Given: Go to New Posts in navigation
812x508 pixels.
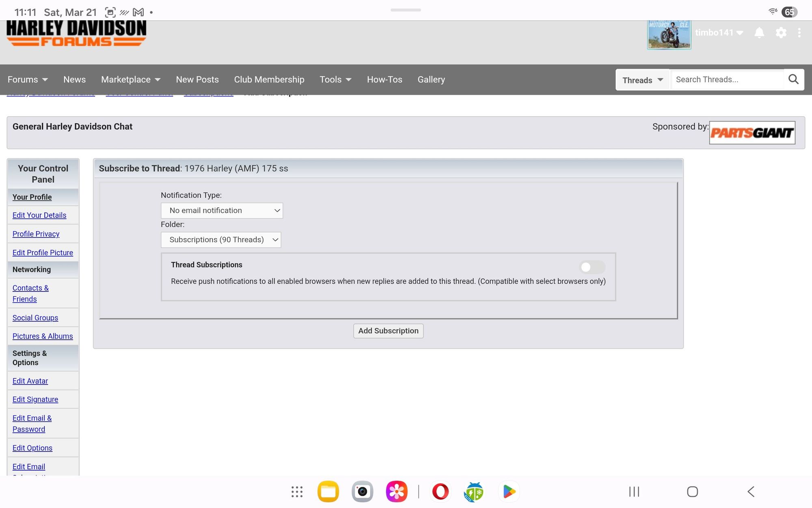Looking at the screenshot, I should click(x=197, y=80).
